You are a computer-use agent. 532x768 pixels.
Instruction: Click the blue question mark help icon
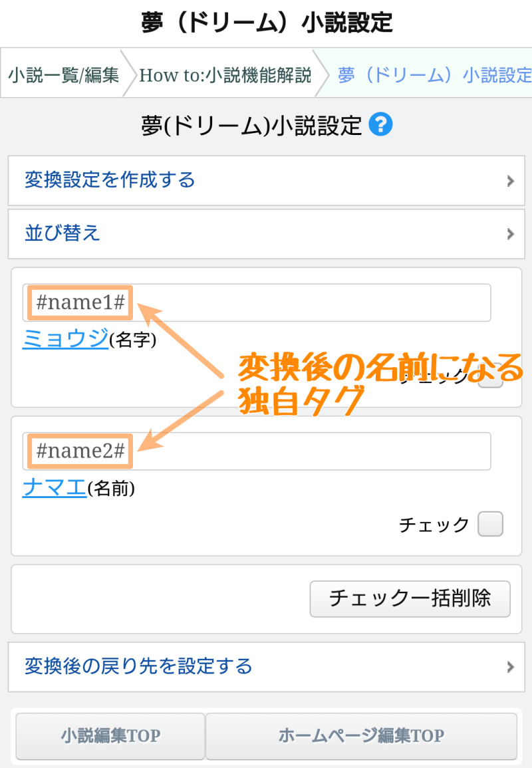click(382, 124)
